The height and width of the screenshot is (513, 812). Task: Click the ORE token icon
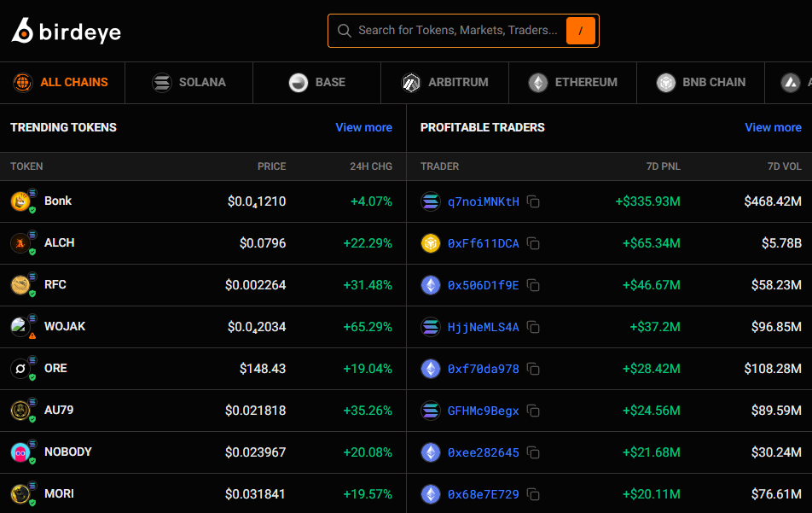pyautogui.click(x=20, y=369)
